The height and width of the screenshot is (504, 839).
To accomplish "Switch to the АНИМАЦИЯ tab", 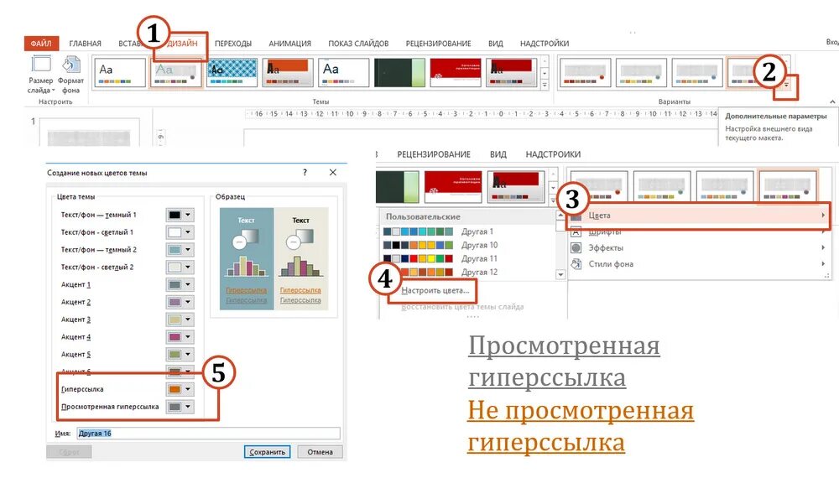I will pyautogui.click(x=289, y=44).
